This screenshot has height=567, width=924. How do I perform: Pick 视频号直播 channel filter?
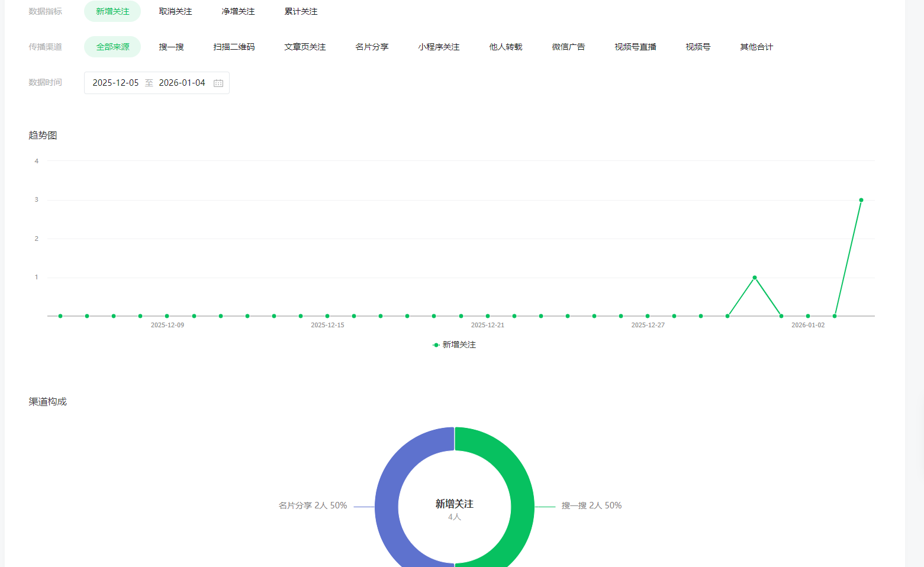click(635, 47)
